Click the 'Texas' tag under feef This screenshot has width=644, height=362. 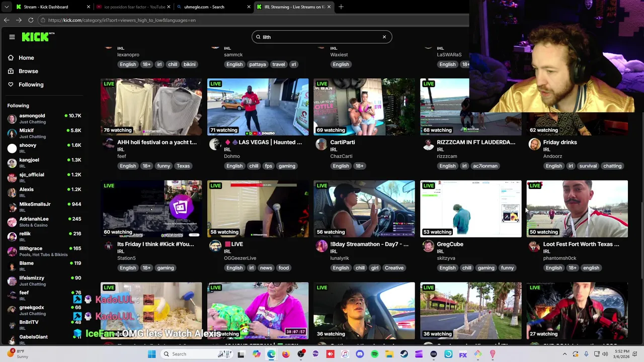pyautogui.click(x=183, y=166)
